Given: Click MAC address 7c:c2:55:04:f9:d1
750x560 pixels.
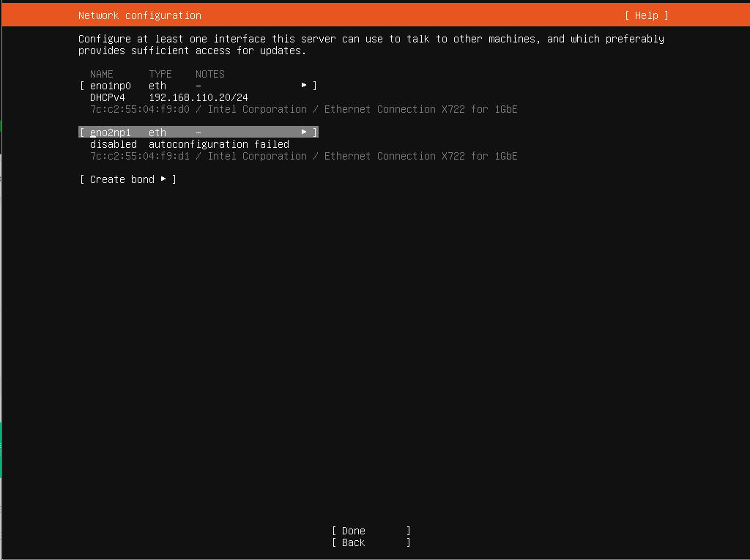Looking at the screenshot, I should click(139, 156).
